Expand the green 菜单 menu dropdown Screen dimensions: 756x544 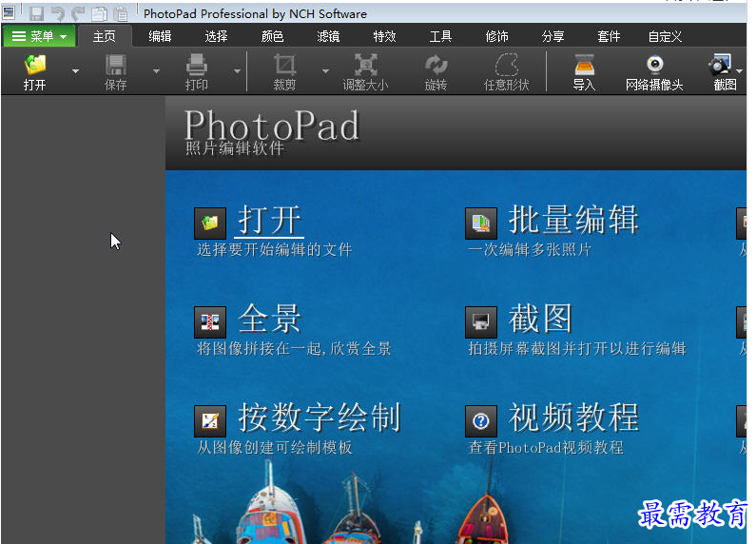39,36
